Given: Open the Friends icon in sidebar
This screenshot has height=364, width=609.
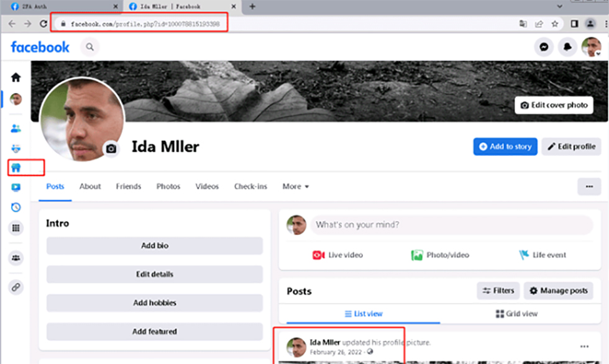Looking at the screenshot, I should point(16,129).
